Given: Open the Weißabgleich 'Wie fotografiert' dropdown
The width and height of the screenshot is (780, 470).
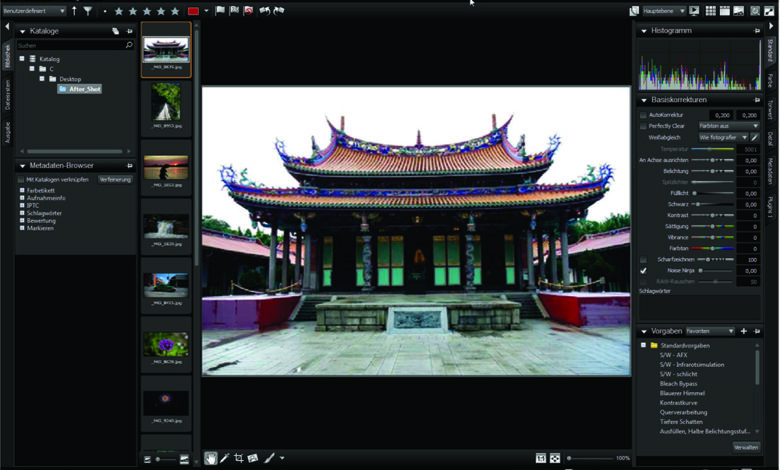Looking at the screenshot, I should point(723,137).
